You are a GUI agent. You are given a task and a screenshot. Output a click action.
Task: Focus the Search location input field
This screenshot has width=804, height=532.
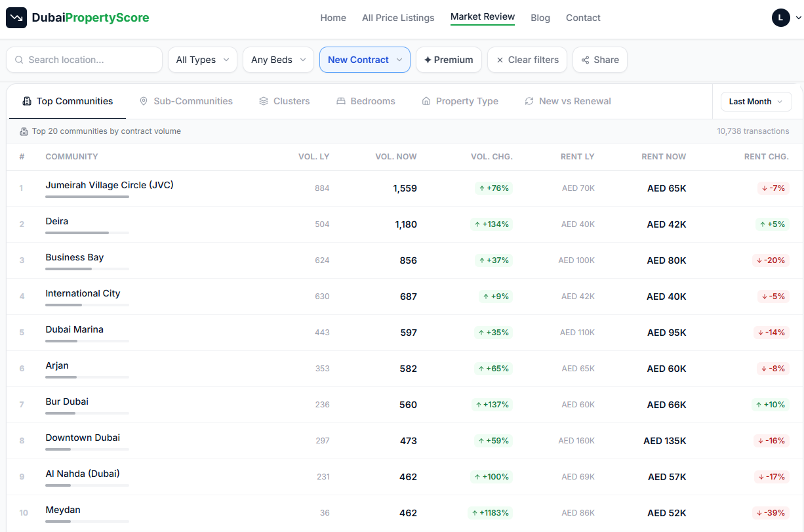point(84,60)
